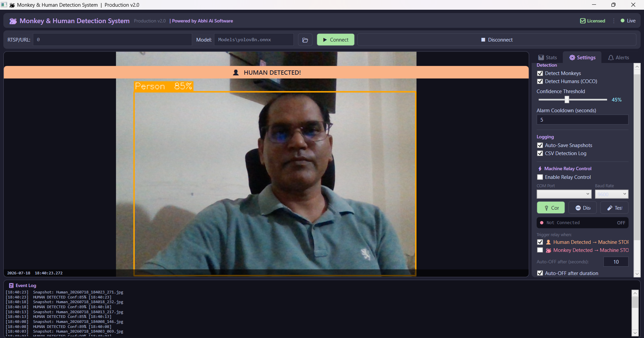Viewport: 644px width, 338px height.
Task: Click Event Log scroll up arrow
Action: 635,293
